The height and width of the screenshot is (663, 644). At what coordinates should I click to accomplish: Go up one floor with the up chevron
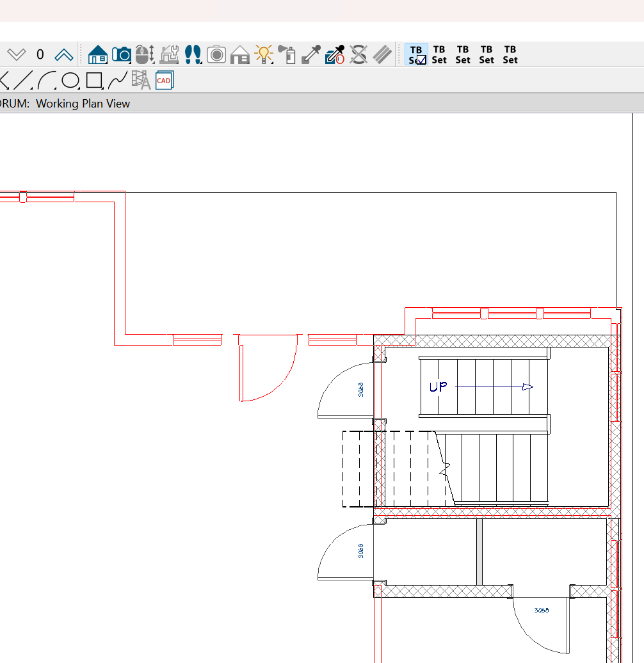(63, 54)
